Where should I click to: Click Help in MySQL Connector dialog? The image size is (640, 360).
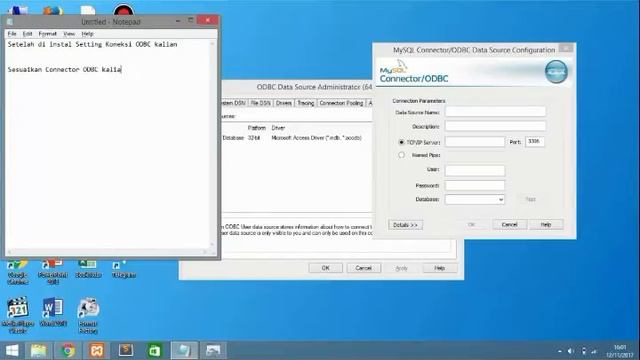pos(546,224)
